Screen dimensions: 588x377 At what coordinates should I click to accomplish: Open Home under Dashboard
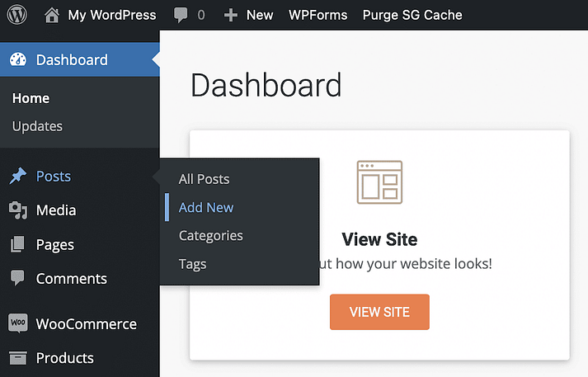31,98
